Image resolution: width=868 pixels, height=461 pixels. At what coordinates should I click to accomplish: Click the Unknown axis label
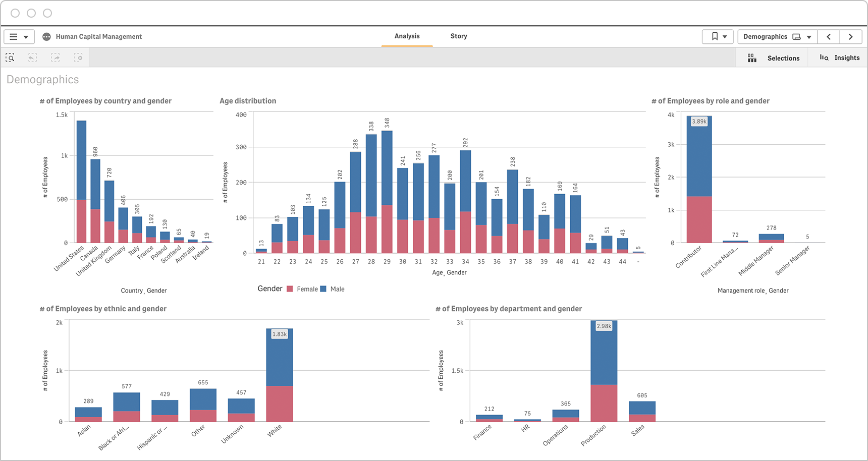click(x=233, y=434)
